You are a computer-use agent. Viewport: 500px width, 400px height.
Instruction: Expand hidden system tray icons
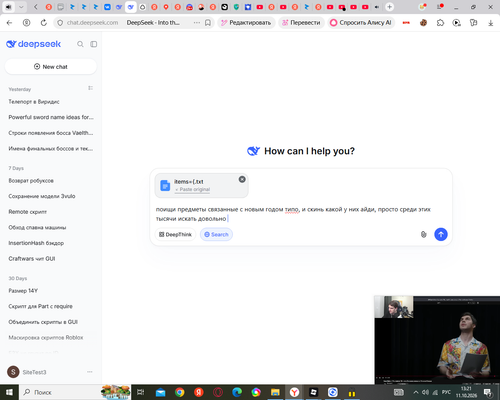(x=416, y=392)
